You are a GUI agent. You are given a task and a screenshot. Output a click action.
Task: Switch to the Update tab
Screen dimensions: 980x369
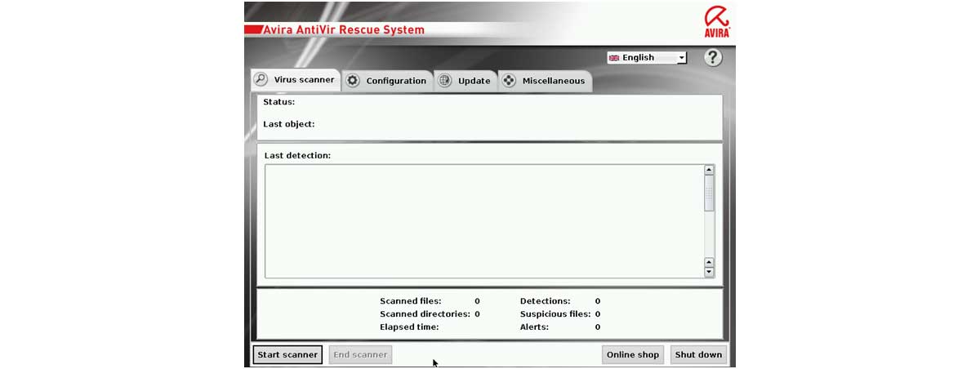coord(465,81)
